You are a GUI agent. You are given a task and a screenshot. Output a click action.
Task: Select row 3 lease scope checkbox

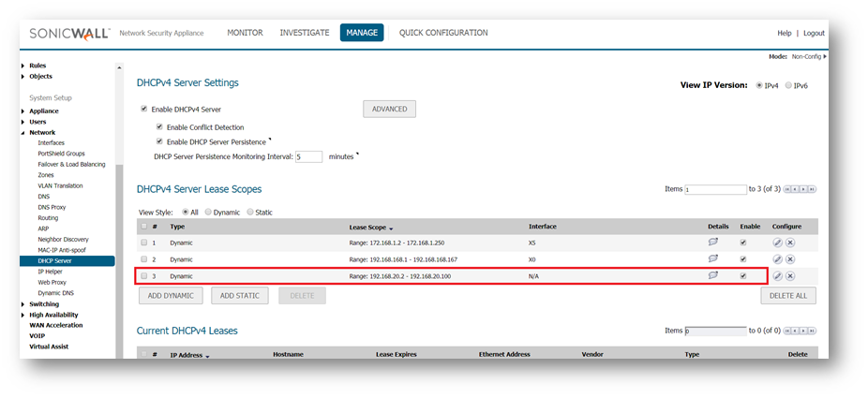(144, 275)
